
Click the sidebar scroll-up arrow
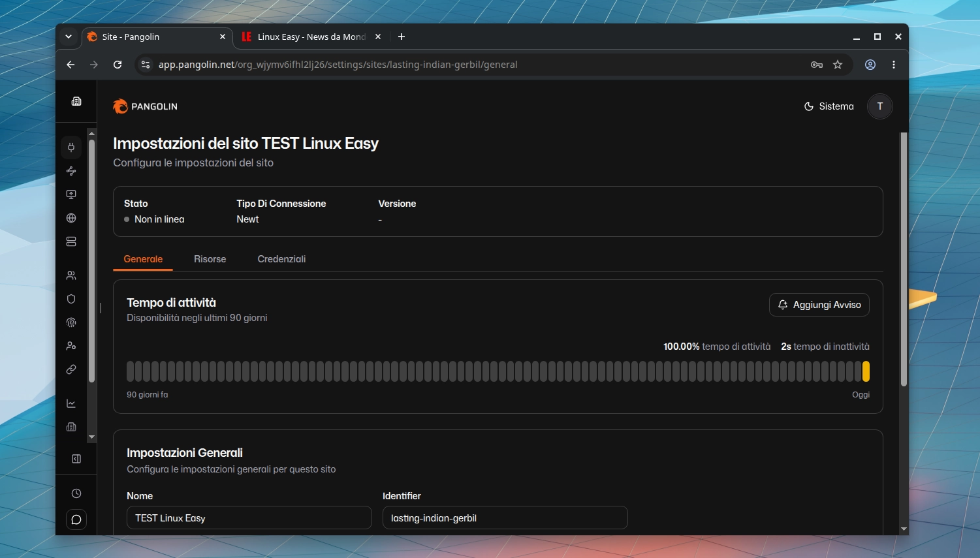pyautogui.click(x=92, y=133)
